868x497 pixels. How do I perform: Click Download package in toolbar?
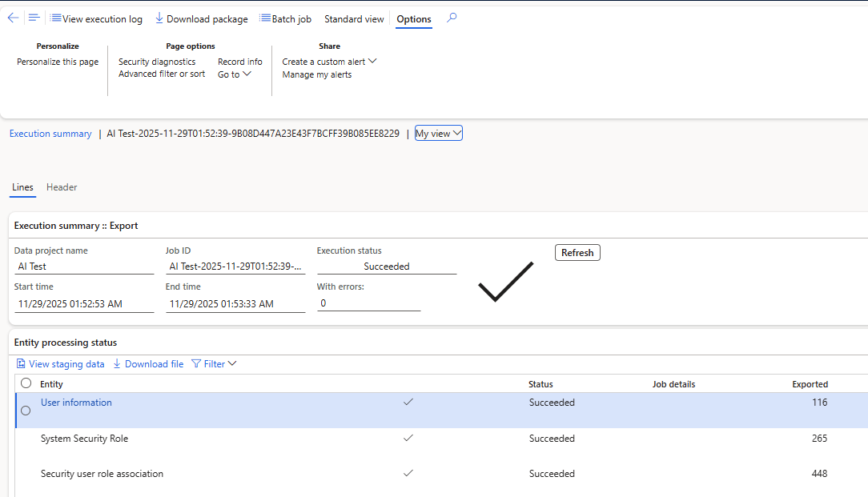[x=201, y=19]
